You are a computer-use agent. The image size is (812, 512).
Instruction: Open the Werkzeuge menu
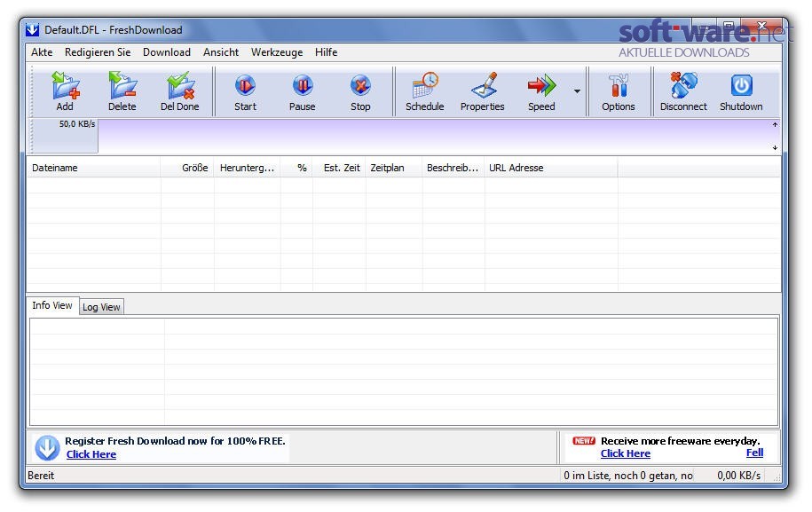coord(277,52)
